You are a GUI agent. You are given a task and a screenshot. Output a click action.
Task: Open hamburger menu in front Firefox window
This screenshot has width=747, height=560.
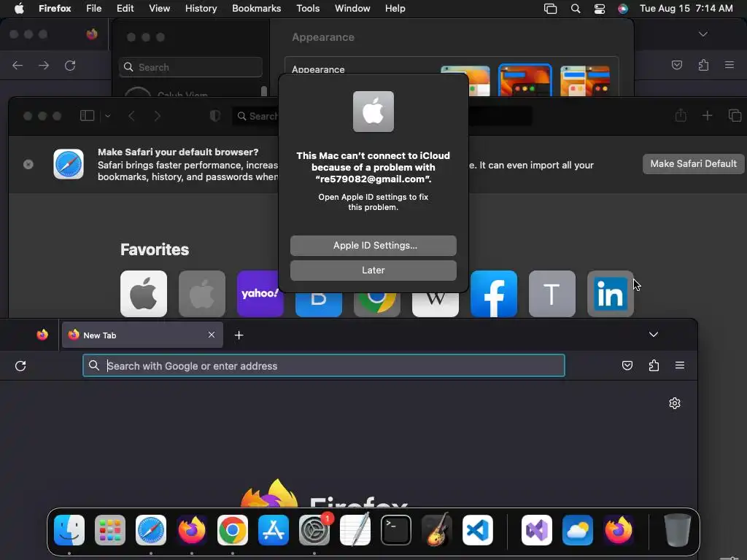click(680, 365)
